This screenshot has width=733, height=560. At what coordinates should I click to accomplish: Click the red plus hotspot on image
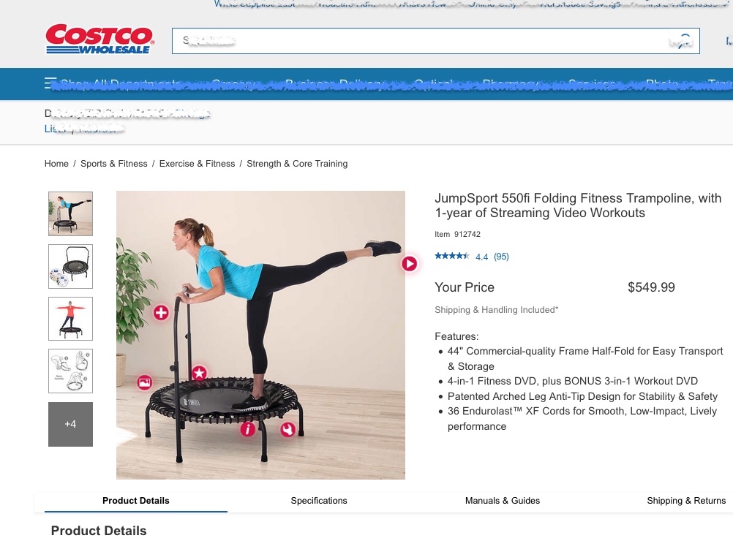(161, 313)
